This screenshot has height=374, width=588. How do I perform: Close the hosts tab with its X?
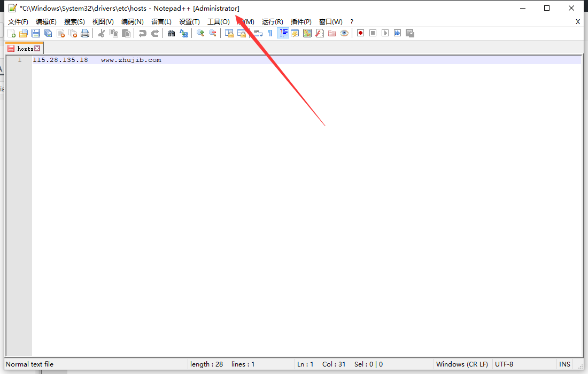click(x=37, y=49)
